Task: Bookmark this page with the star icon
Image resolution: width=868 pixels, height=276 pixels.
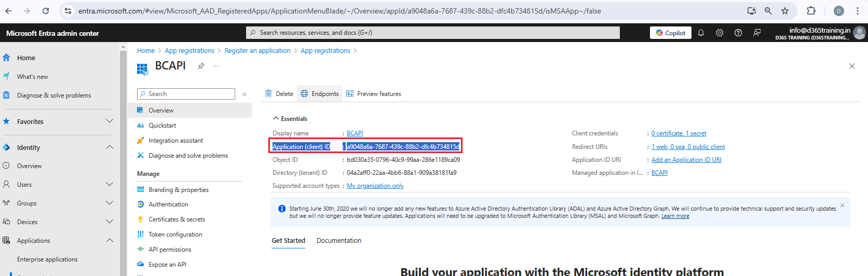Action: point(785,11)
